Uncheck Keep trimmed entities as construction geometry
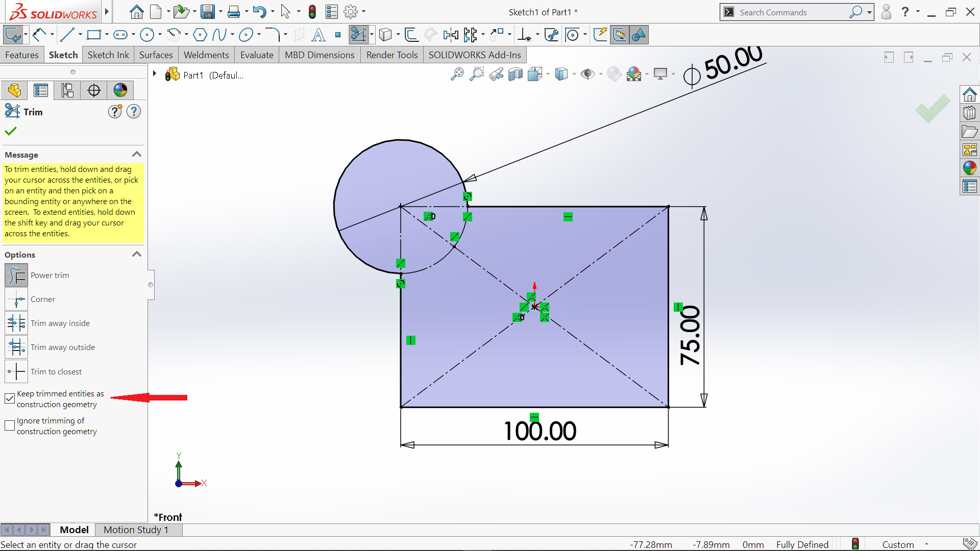The height and width of the screenshot is (551, 980). tap(10, 398)
